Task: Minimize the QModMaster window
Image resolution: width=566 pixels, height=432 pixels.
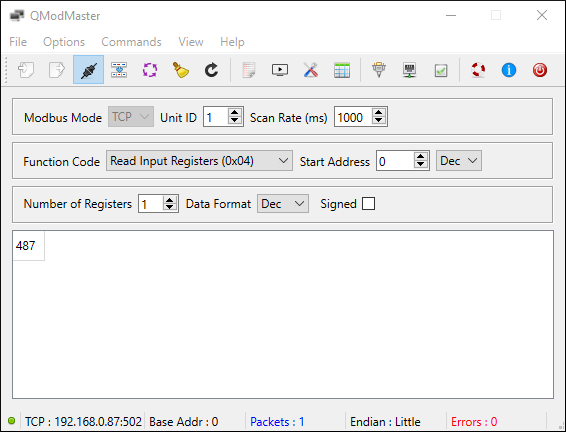Action: coord(451,15)
